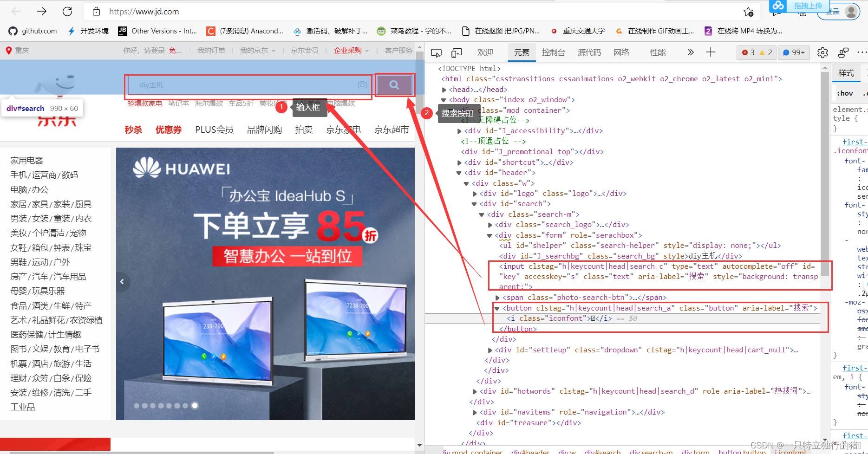The image size is (868, 454).
Task: Expand the div id="settleup" node
Action: point(490,350)
